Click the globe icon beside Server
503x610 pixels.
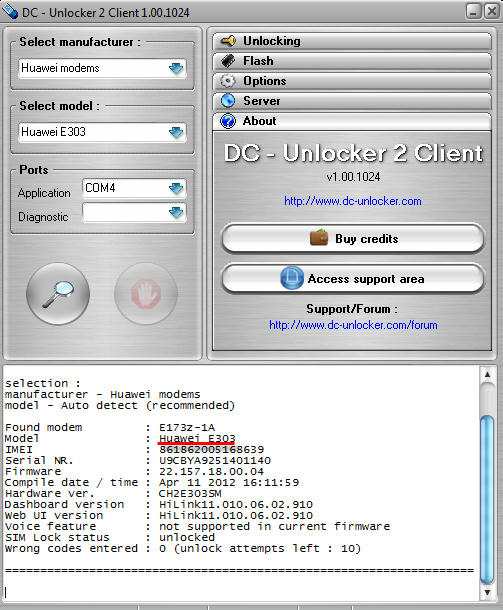(x=228, y=101)
